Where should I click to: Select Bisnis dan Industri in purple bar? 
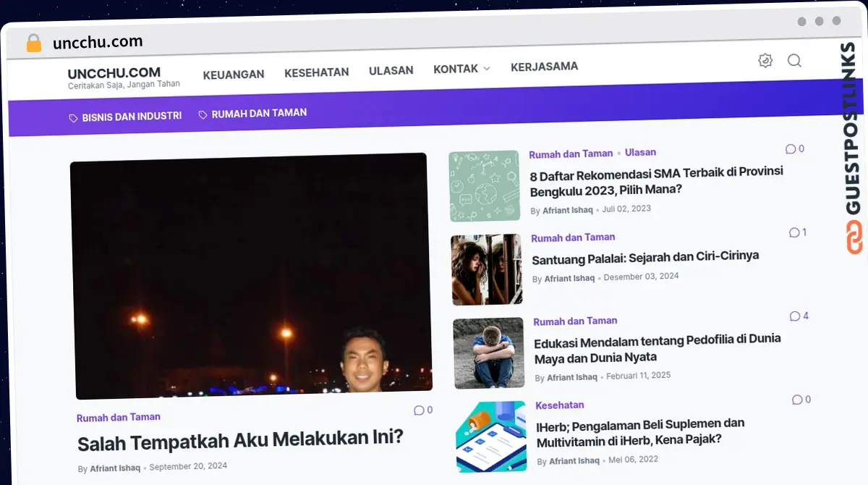click(x=132, y=116)
